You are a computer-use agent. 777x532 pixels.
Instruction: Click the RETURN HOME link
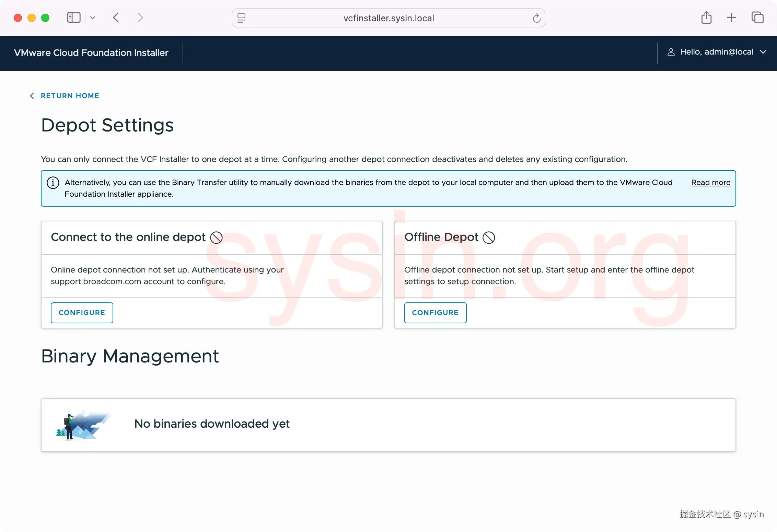[70, 96]
